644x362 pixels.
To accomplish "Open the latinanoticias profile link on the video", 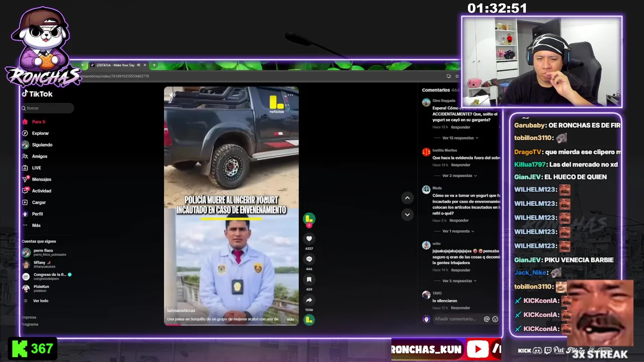I will 181,311.
